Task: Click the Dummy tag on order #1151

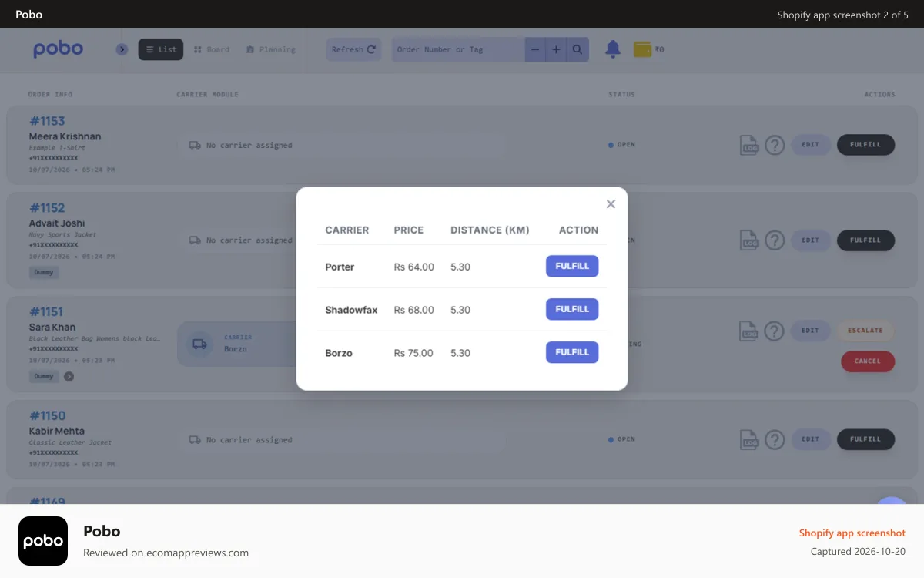Action: tap(44, 377)
